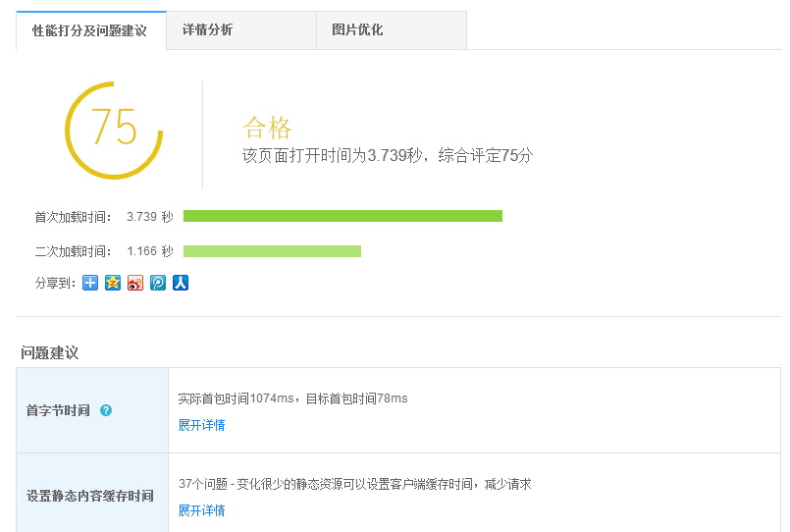Click the 问题建议 section heading
Image resolution: width=790 pixels, height=532 pixels.
pyautogui.click(x=49, y=352)
